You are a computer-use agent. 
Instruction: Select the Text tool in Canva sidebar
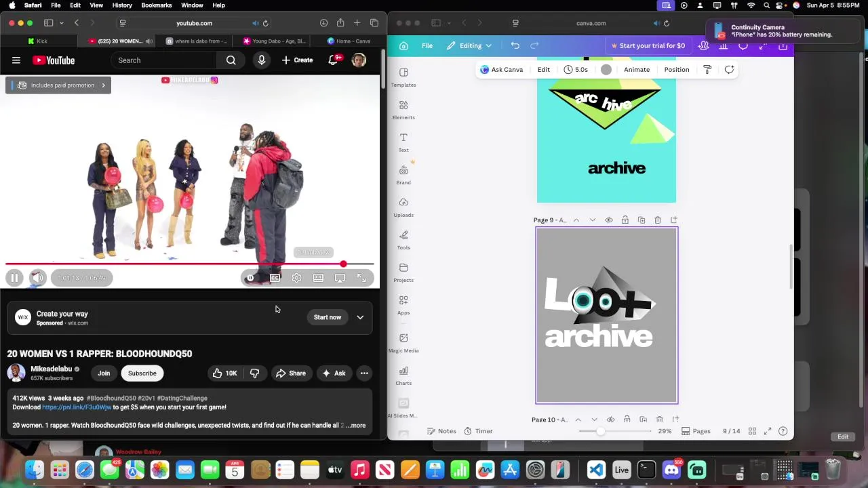[x=403, y=142]
